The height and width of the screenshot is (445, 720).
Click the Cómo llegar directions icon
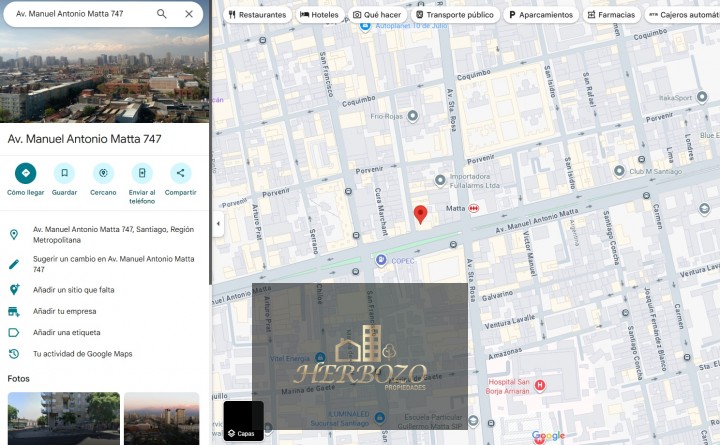[26, 173]
